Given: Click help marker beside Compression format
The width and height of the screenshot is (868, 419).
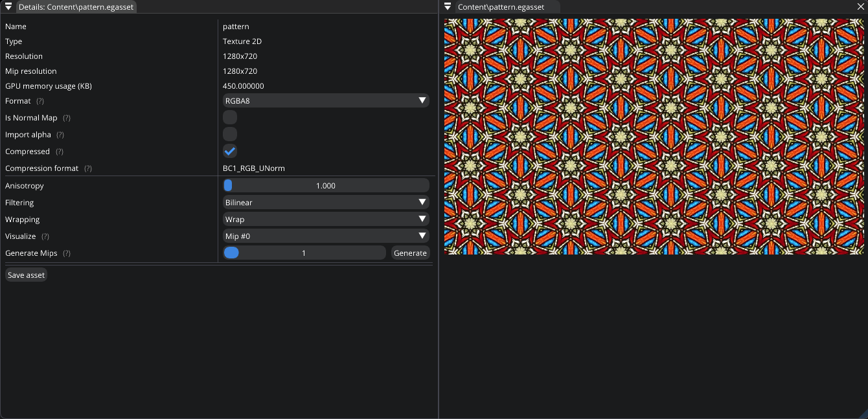Looking at the screenshot, I should [88, 168].
